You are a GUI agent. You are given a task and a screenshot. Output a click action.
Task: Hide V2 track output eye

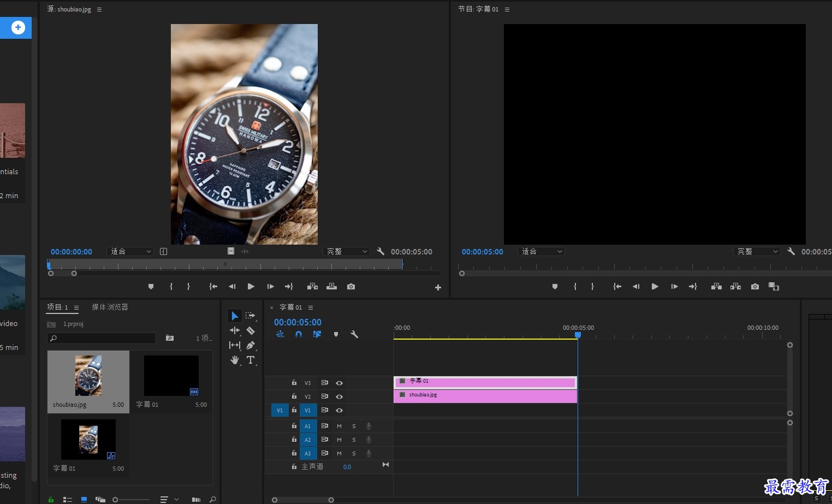click(339, 397)
